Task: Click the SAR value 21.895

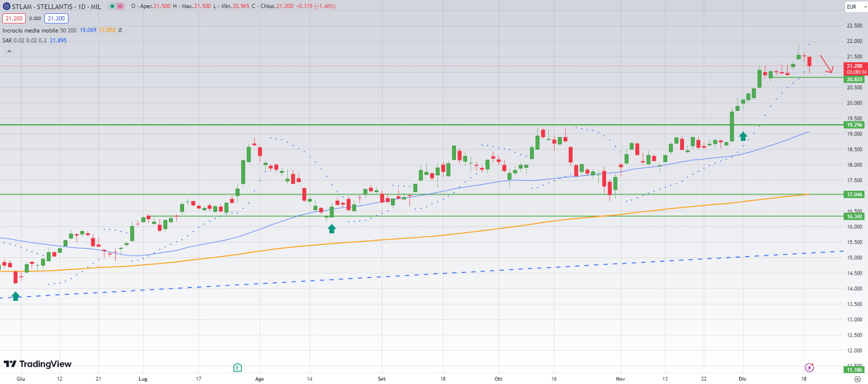Action: (x=58, y=41)
